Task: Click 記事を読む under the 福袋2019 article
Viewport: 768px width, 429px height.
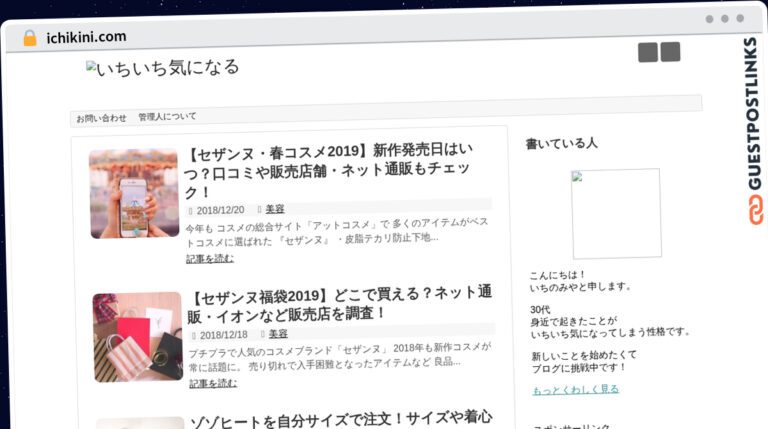Action: click(x=213, y=383)
